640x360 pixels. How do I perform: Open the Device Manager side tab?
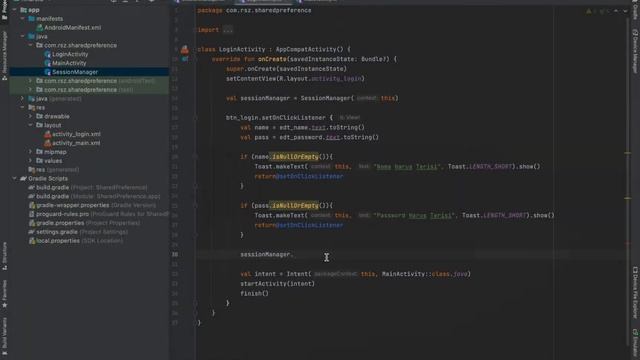(x=635, y=51)
